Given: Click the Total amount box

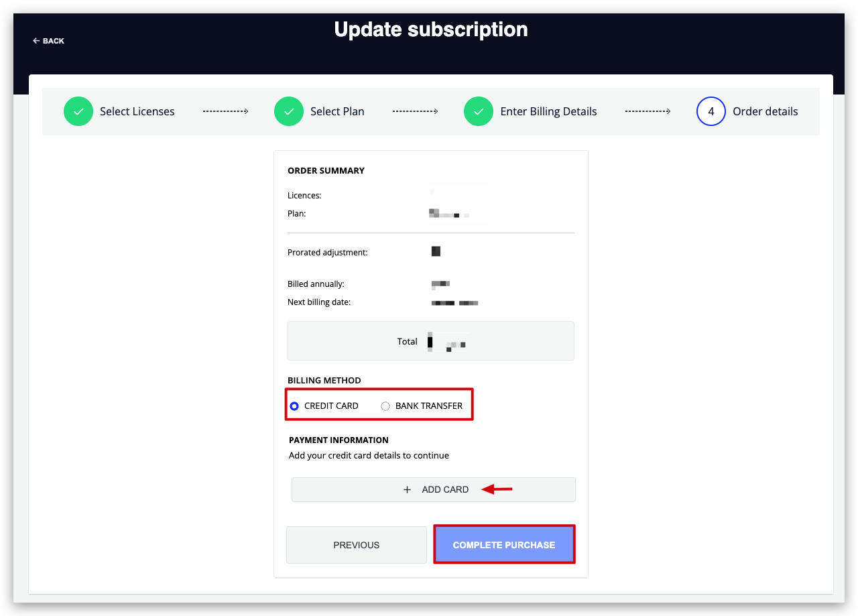Looking at the screenshot, I should pos(431,341).
